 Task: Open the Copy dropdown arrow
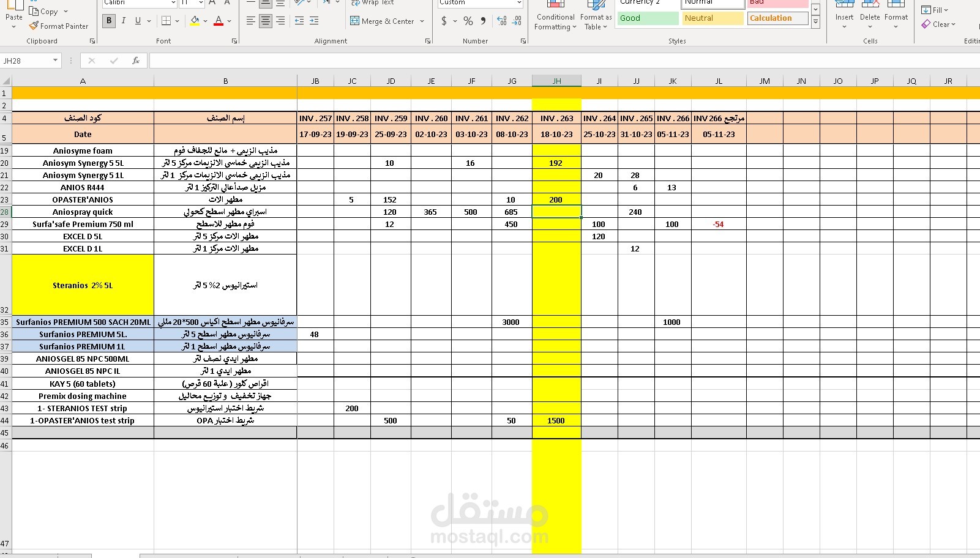tap(65, 12)
